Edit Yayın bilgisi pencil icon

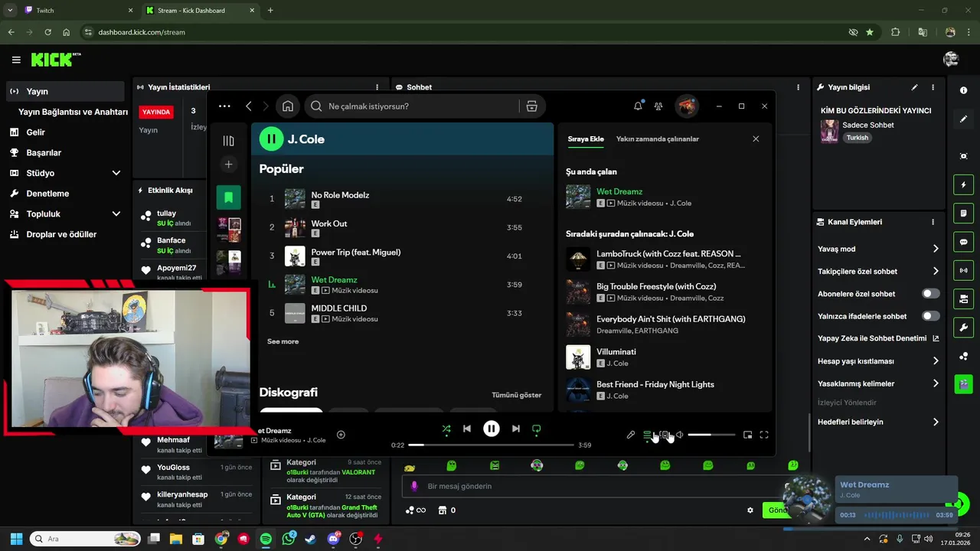914,87
